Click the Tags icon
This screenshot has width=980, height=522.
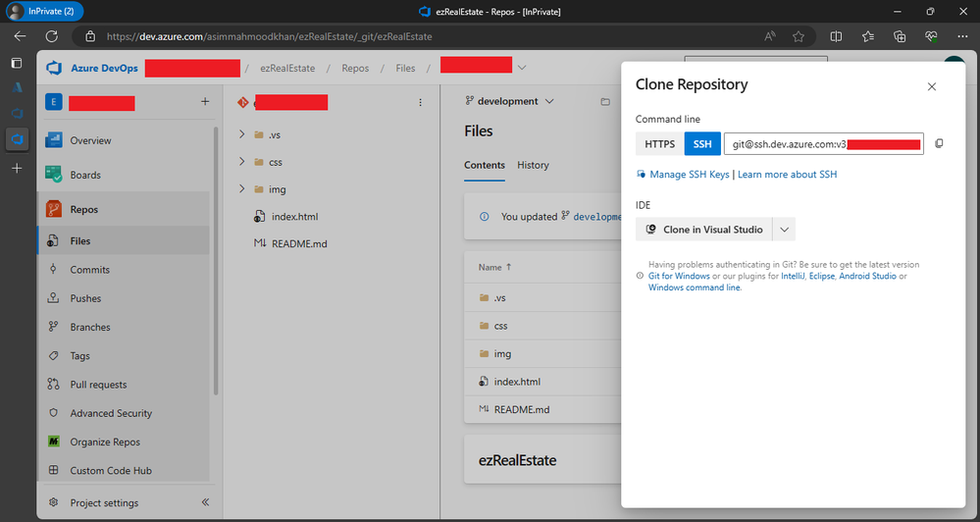tap(53, 356)
